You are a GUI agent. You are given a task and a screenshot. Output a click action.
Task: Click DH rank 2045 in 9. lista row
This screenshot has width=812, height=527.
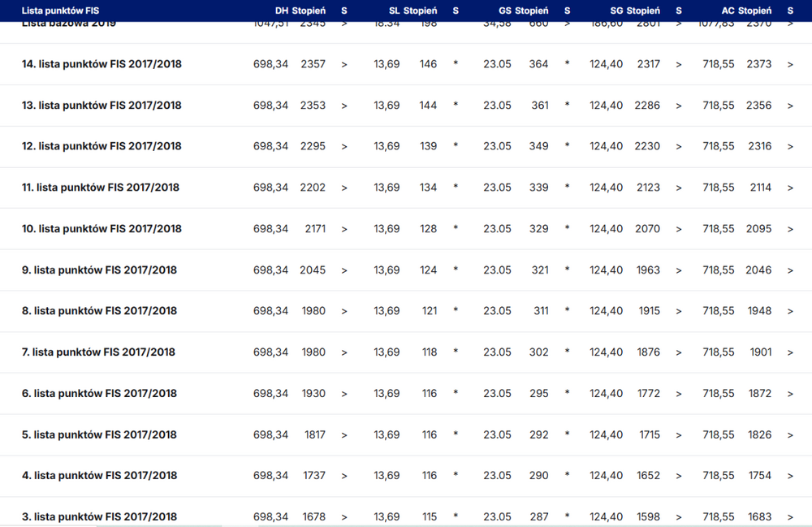tap(313, 270)
